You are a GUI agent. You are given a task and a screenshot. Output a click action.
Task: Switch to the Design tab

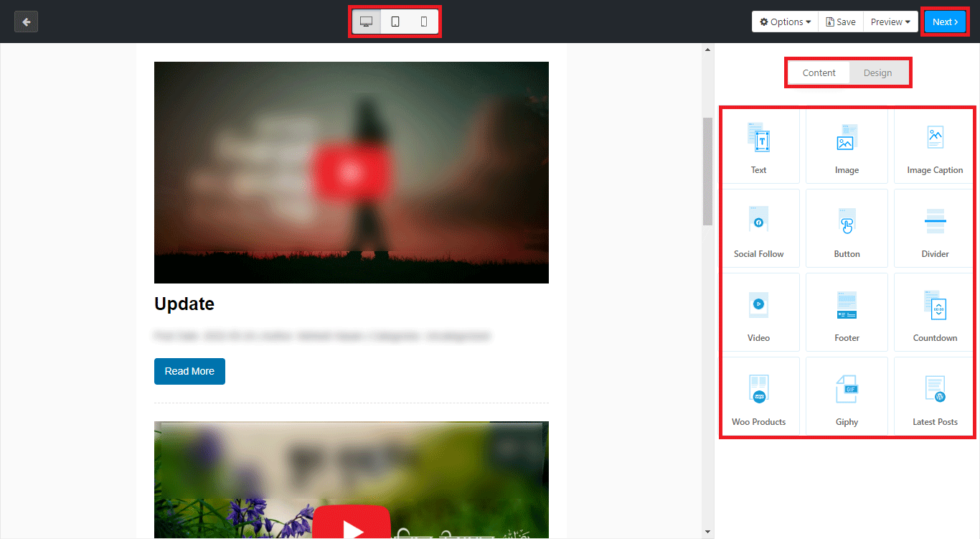click(877, 72)
